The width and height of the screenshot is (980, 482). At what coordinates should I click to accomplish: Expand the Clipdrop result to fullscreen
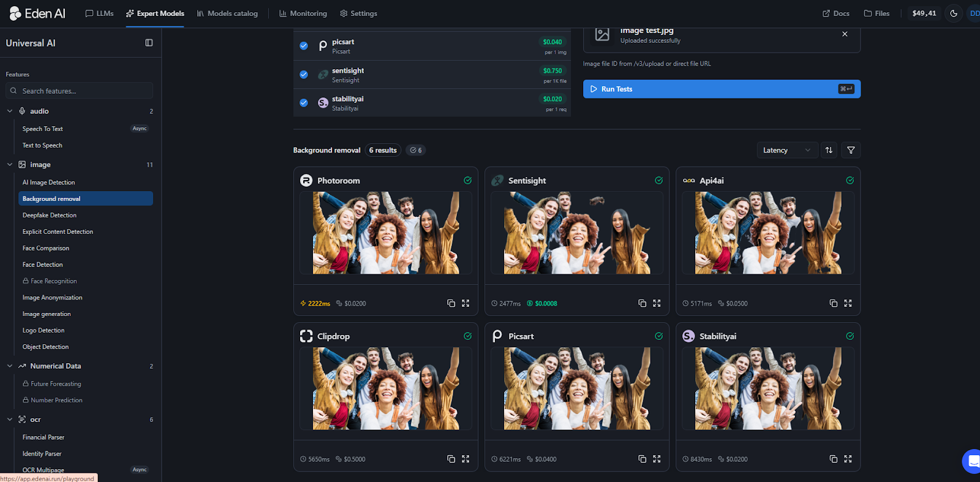[x=466, y=459]
